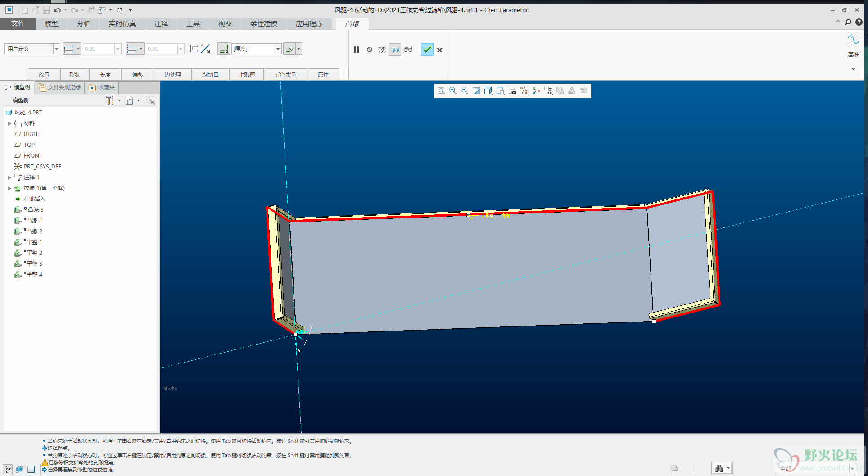Switch to 收藏夹 tab

pos(102,87)
